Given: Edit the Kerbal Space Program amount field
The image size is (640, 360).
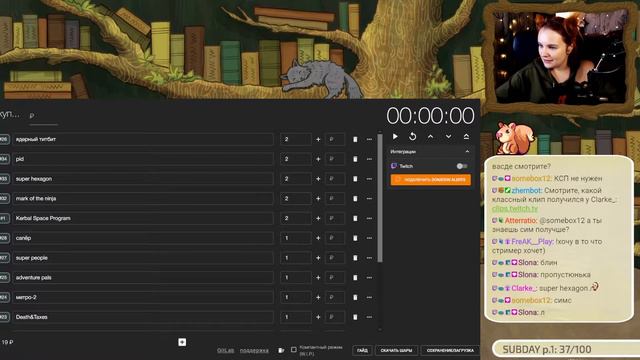Looking at the screenshot, I should tap(296, 218).
